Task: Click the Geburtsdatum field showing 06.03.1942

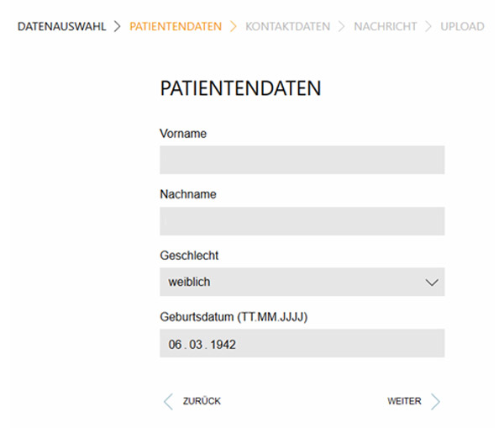Action: 302,344
